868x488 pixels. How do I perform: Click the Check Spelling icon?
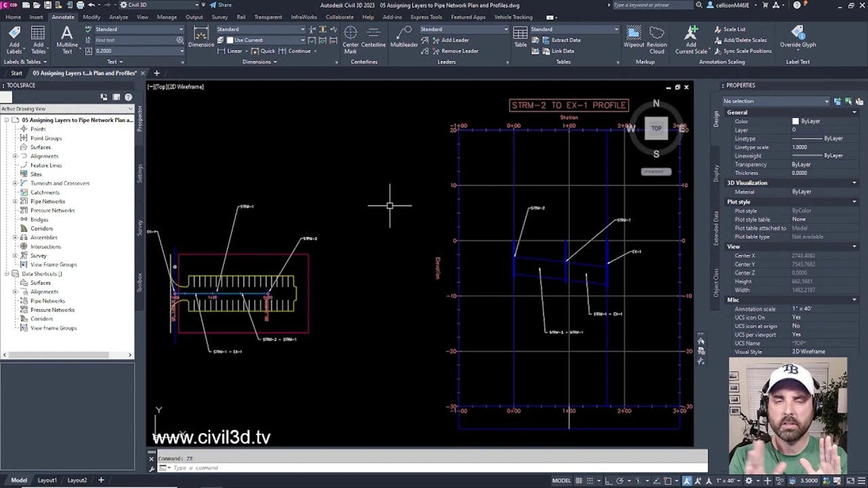point(89,29)
